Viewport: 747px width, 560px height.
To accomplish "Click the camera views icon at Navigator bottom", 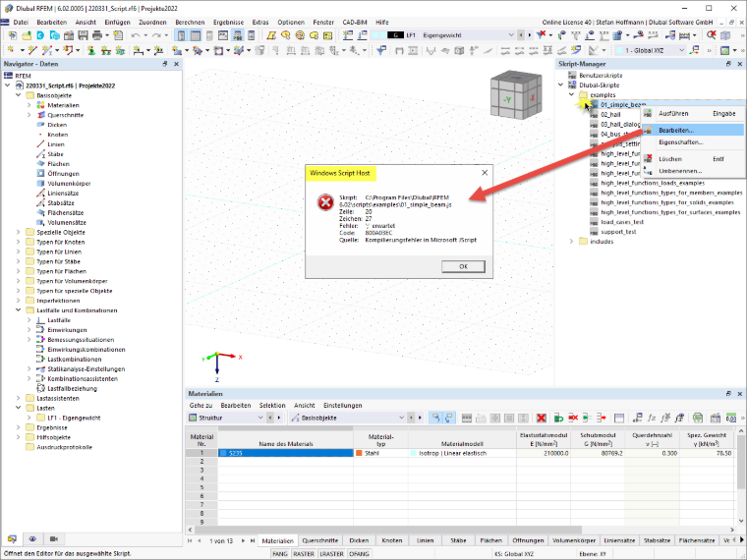I will 54,538.
